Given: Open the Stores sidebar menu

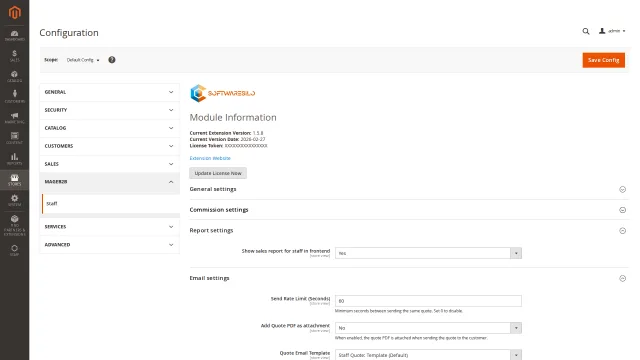Looking at the screenshot, I should pos(15,180).
